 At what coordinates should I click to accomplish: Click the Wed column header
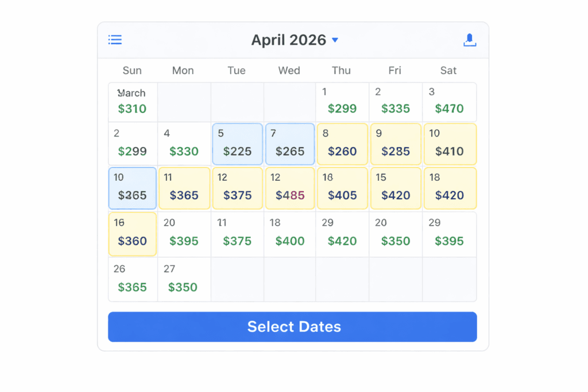click(289, 70)
